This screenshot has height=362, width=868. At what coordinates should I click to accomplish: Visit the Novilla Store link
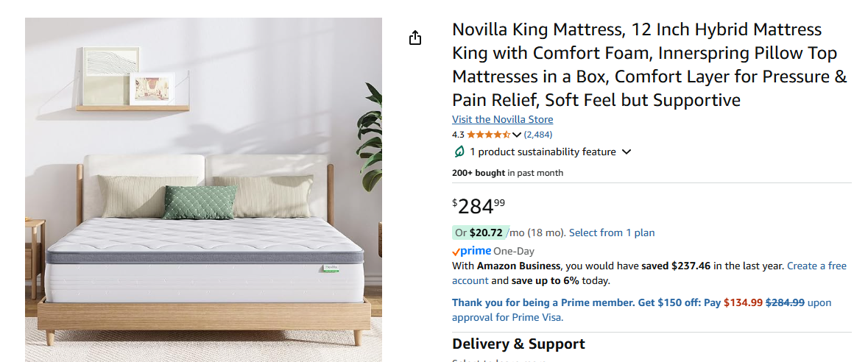(x=502, y=119)
